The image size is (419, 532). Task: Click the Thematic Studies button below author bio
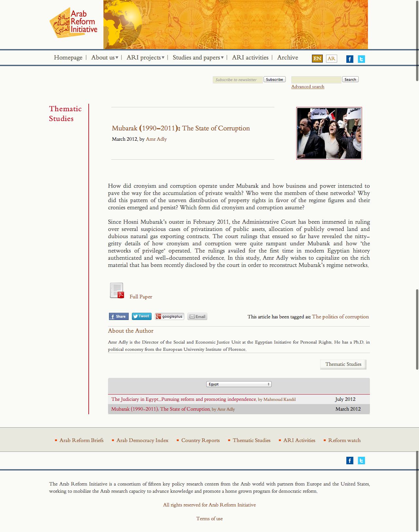click(x=343, y=364)
